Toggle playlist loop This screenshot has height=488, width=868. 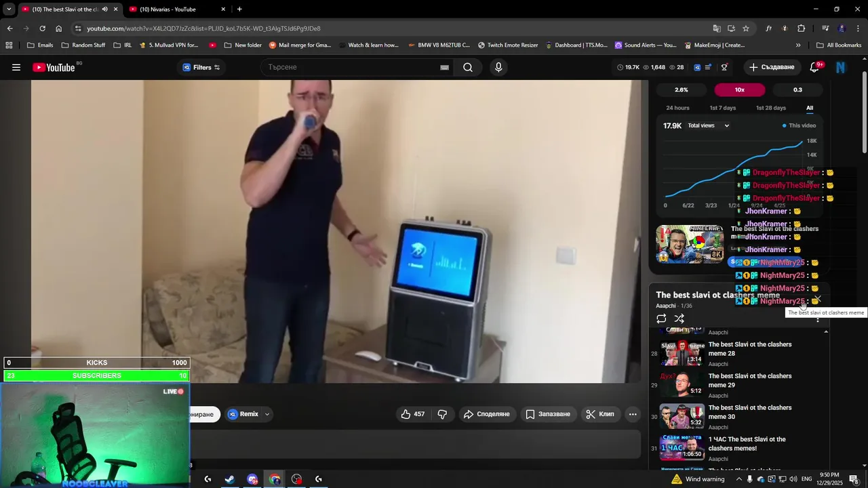[661, 319]
